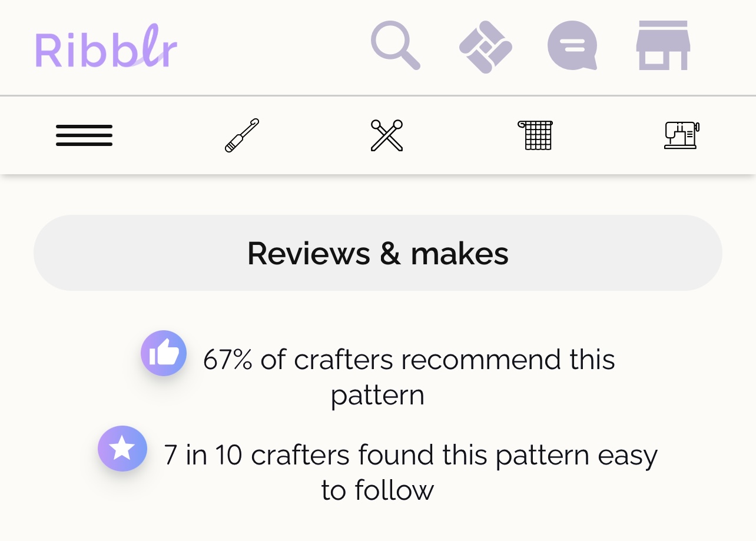This screenshot has width=756, height=541.
Task: Choose the sewing machine category icon
Action: click(x=681, y=135)
